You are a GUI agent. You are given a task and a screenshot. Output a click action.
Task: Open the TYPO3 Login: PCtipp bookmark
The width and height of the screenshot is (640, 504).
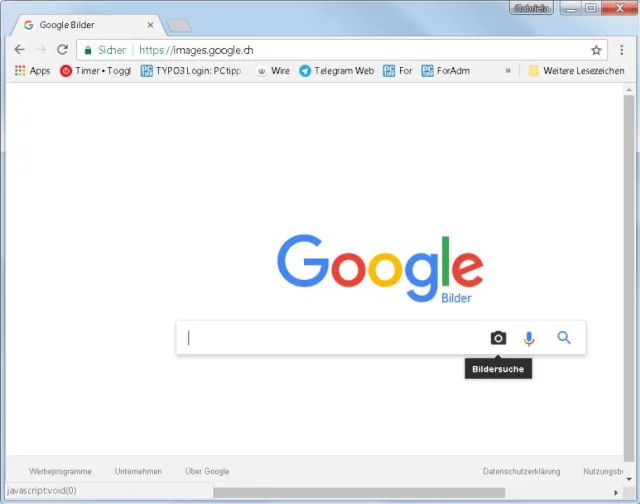(191, 71)
